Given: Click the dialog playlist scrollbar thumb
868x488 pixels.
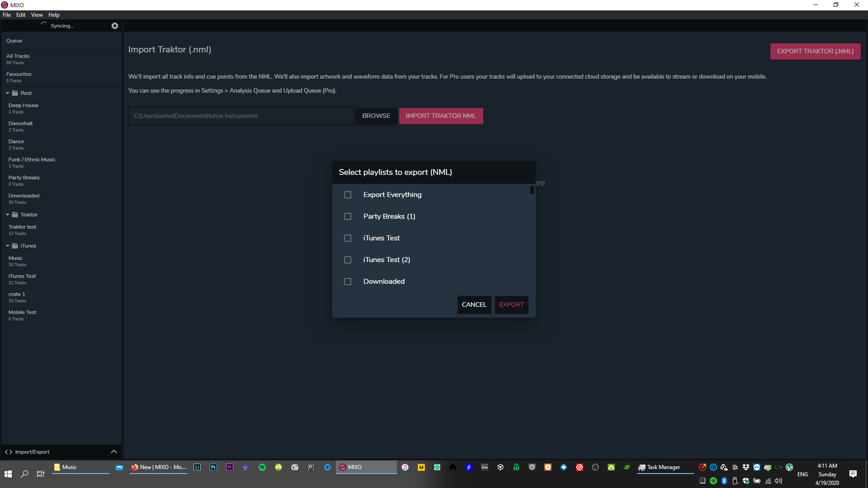Looking at the screenshot, I should [x=532, y=190].
